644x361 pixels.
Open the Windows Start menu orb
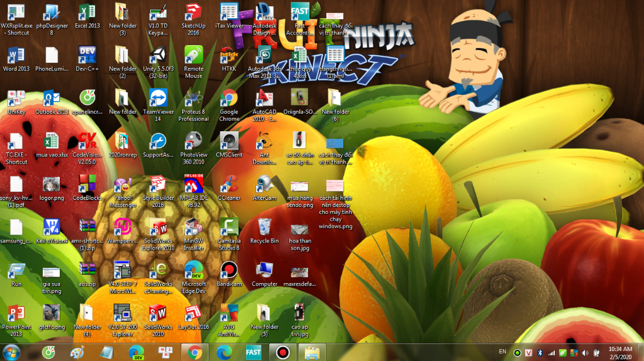coord(11,352)
